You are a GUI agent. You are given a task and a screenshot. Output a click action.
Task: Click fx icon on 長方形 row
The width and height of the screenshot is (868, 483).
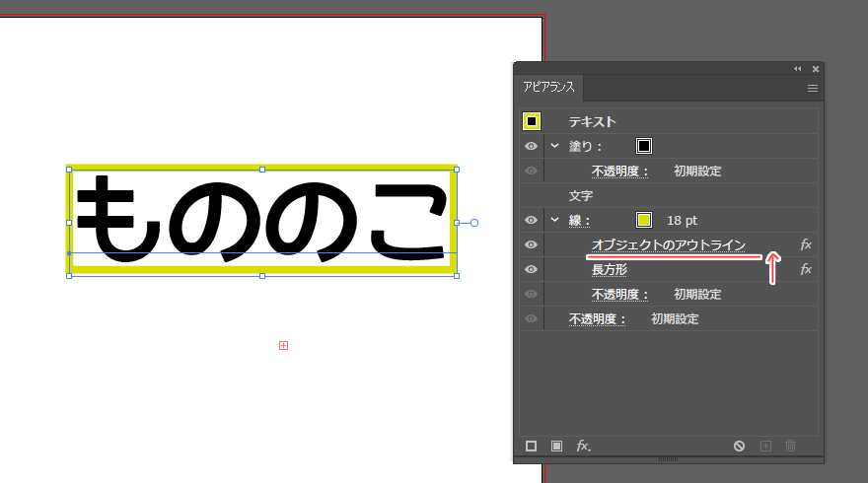(x=806, y=269)
